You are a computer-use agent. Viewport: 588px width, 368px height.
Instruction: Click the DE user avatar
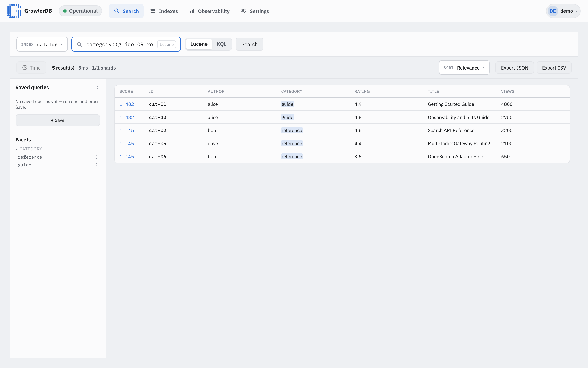[552, 11]
